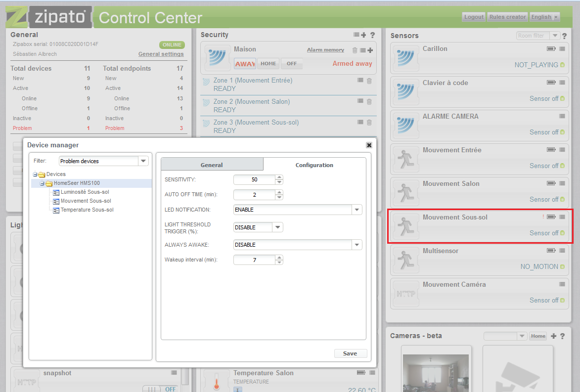Click battery icon on Mouvement Sous-sol sensor
The image size is (580, 392).
(551, 217)
